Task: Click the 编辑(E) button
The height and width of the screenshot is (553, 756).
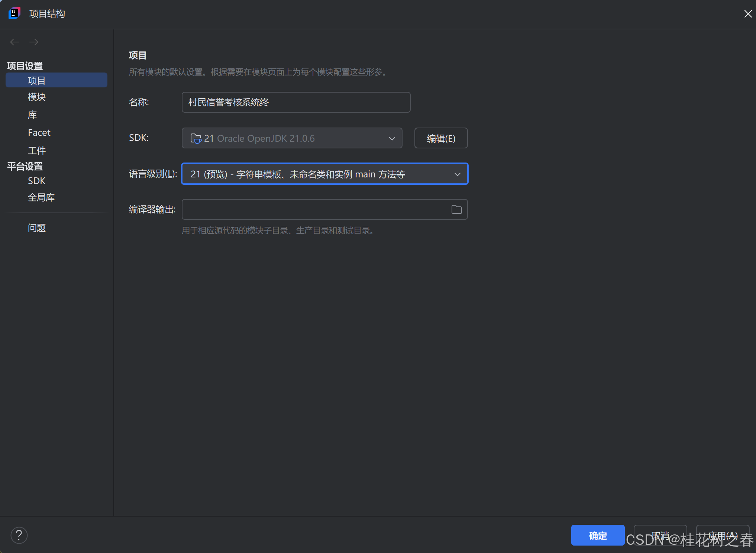Action: point(441,138)
